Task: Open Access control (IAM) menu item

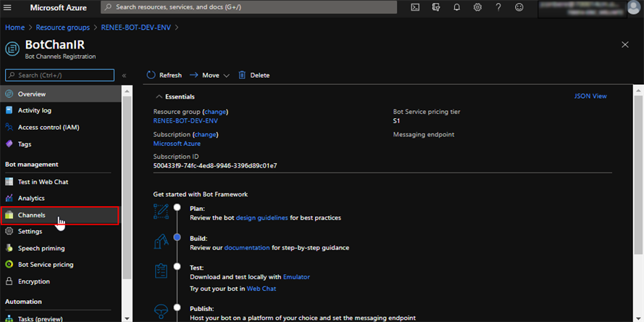Action: pyautogui.click(x=61, y=128)
